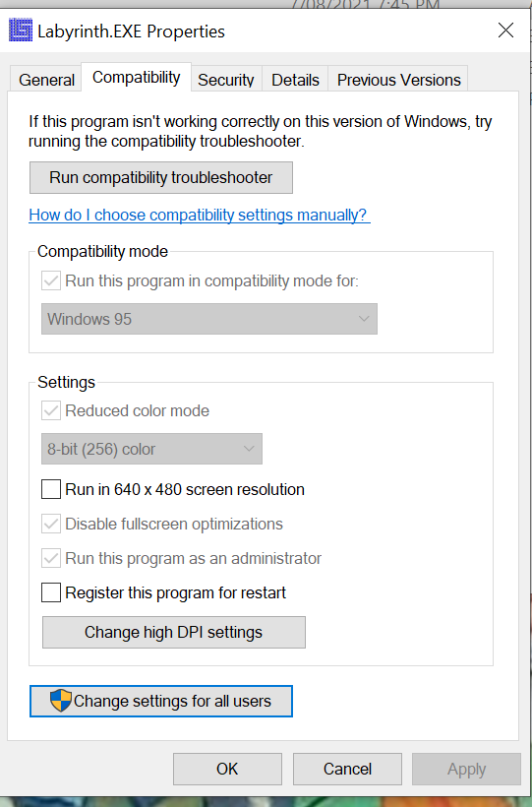Toggle 'Run this program in compatibility mode for' checkbox
532x807 pixels.
(x=51, y=281)
